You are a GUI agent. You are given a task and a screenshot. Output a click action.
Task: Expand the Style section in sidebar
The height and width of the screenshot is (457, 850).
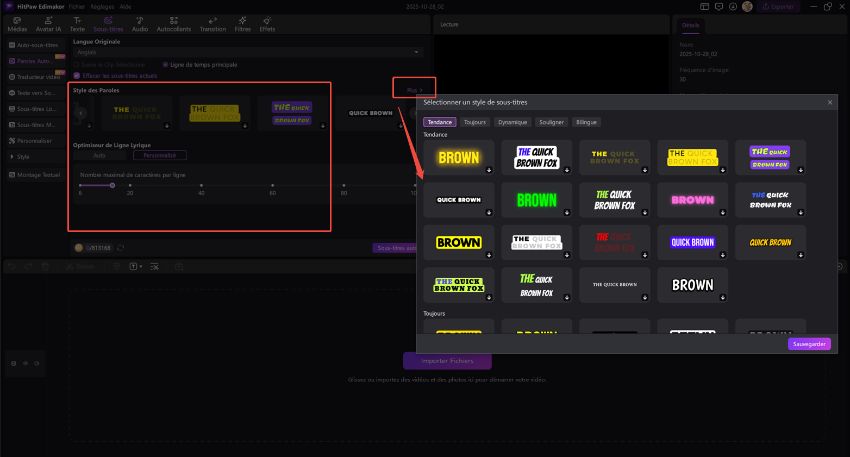(22, 156)
